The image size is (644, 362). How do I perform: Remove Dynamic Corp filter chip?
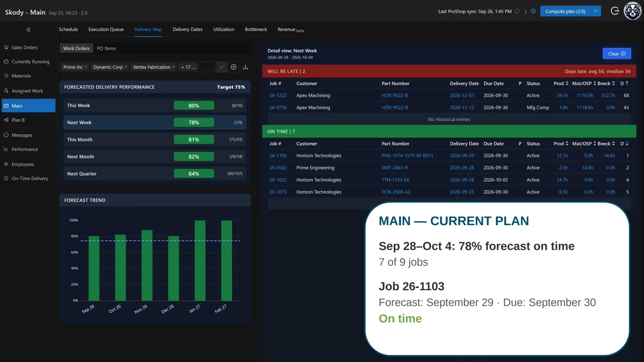[126, 67]
